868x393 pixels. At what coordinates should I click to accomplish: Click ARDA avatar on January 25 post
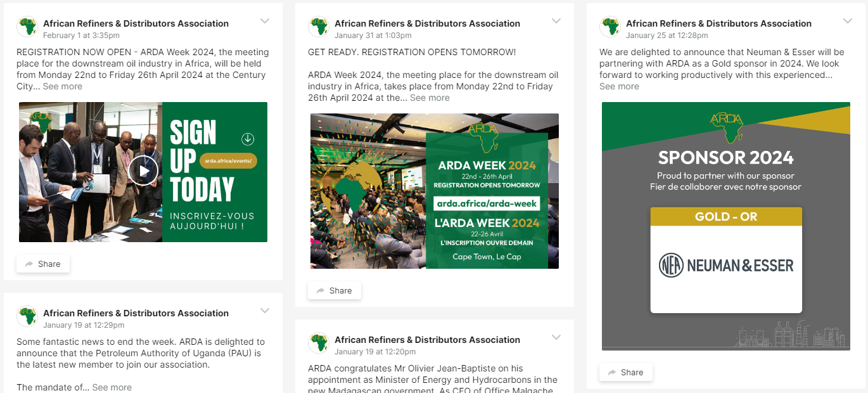tap(610, 27)
